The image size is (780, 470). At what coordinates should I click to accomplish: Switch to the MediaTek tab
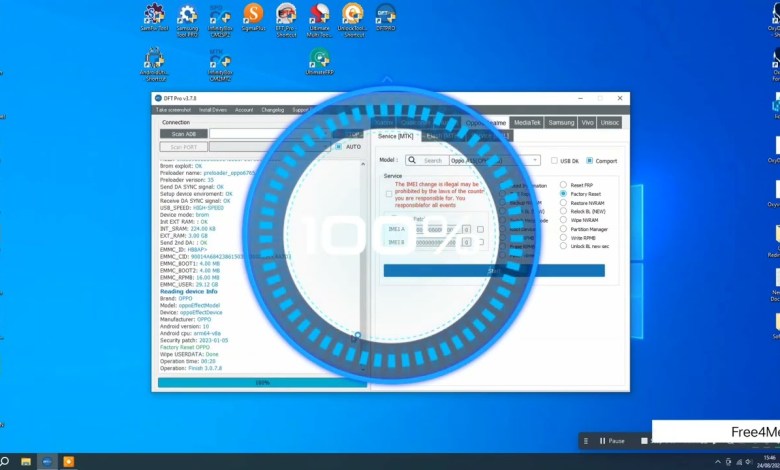coord(526,122)
